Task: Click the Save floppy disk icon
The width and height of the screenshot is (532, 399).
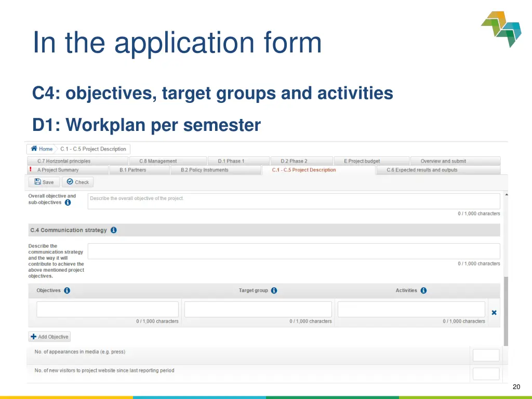Action: pos(37,181)
